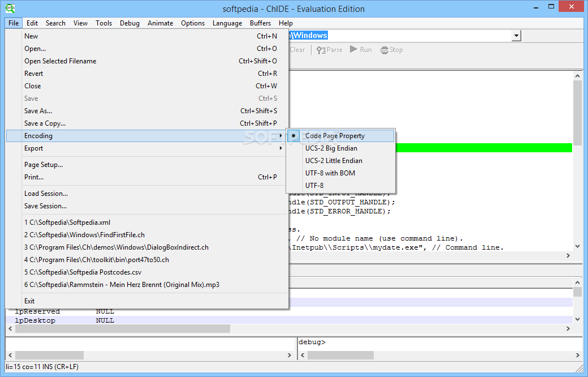
Task: Click the Stop toolbar button
Action: pos(391,50)
